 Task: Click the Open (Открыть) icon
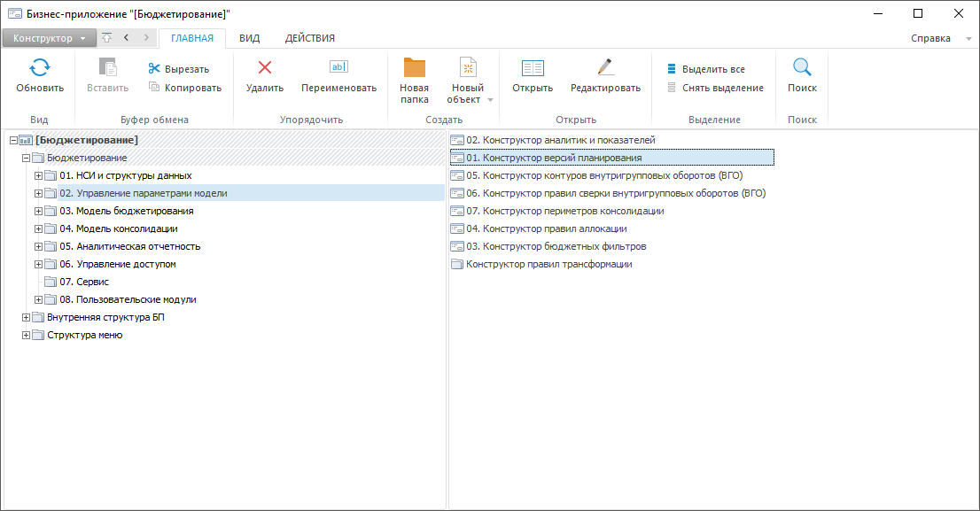pos(532,68)
